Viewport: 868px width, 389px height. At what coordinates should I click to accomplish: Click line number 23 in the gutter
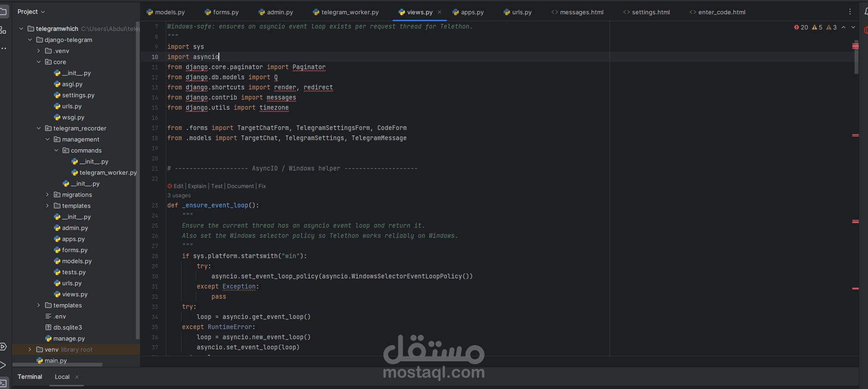[155, 206]
